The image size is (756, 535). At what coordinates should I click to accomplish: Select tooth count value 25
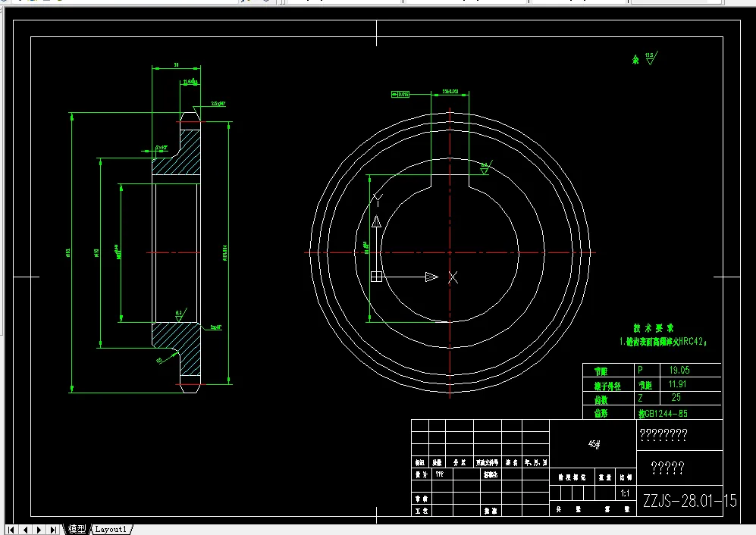coord(676,397)
